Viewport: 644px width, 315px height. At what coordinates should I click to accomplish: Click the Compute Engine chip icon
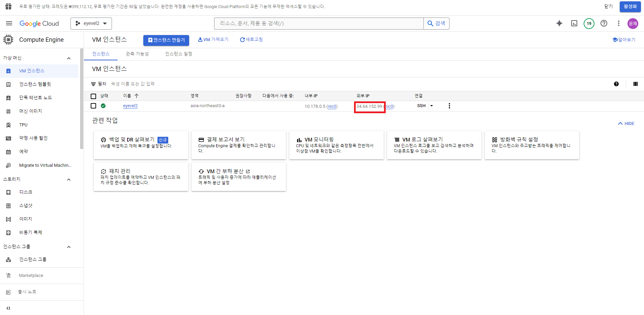click(8, 39)
